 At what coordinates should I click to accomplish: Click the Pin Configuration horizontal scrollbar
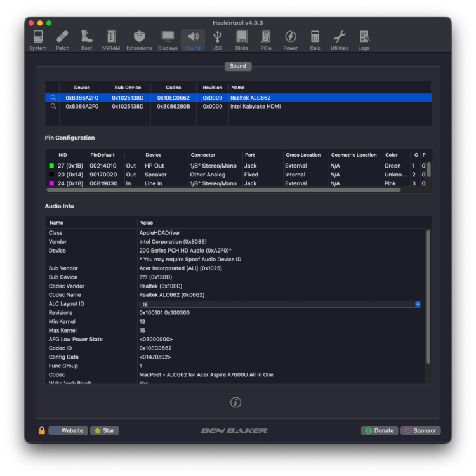point(224,190)
